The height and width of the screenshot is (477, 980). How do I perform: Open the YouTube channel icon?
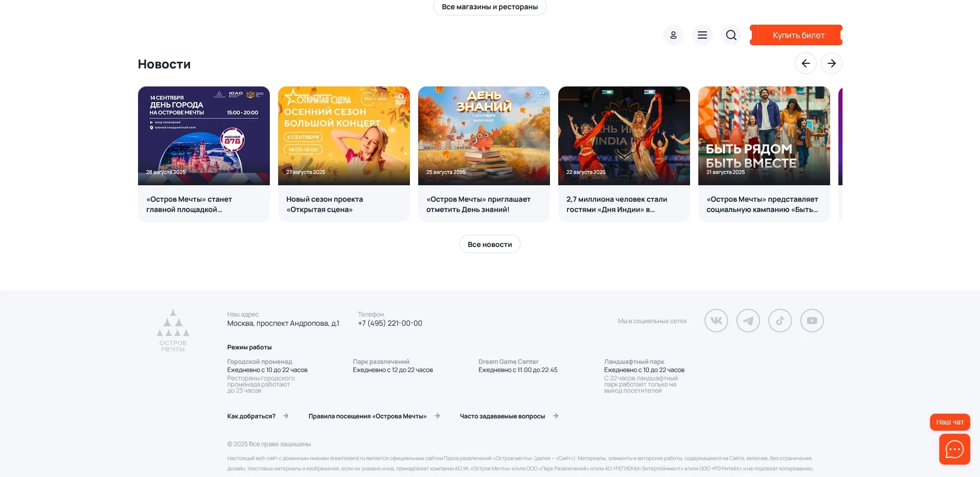coord(812,320)
